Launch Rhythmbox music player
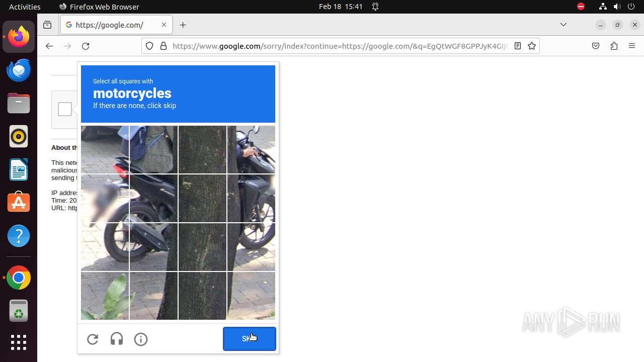The height and width of the screenshot is (362, 644). [x=19, y=136]
